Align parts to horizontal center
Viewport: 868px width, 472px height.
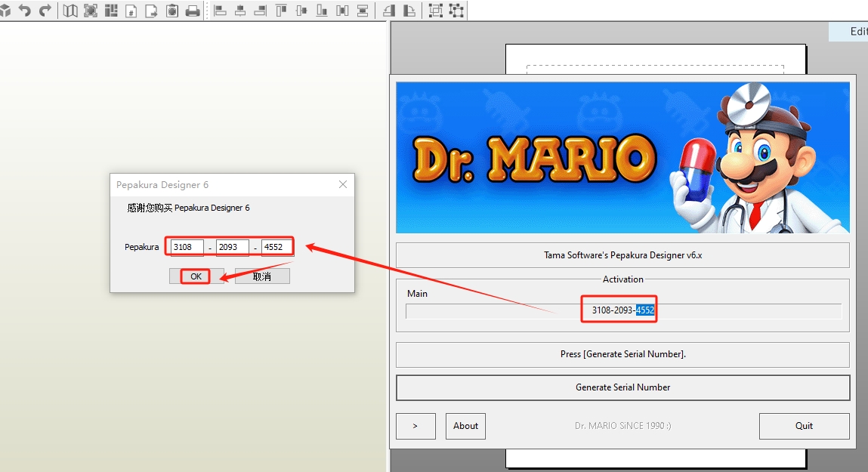click(x=240, y=11)
